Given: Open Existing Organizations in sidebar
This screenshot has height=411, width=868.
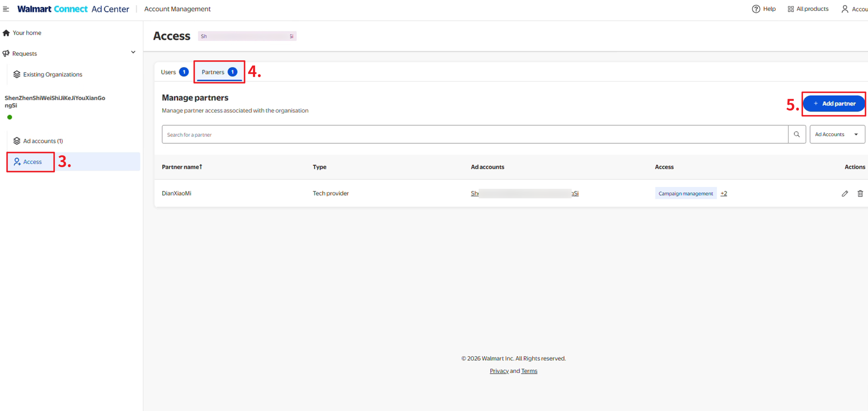Looking at the screenshot, I should click(x=52, y=75).
